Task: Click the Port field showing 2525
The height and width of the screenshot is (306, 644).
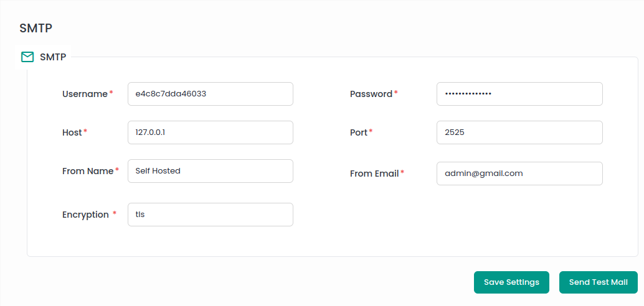Action: click(x=519, y=132)
